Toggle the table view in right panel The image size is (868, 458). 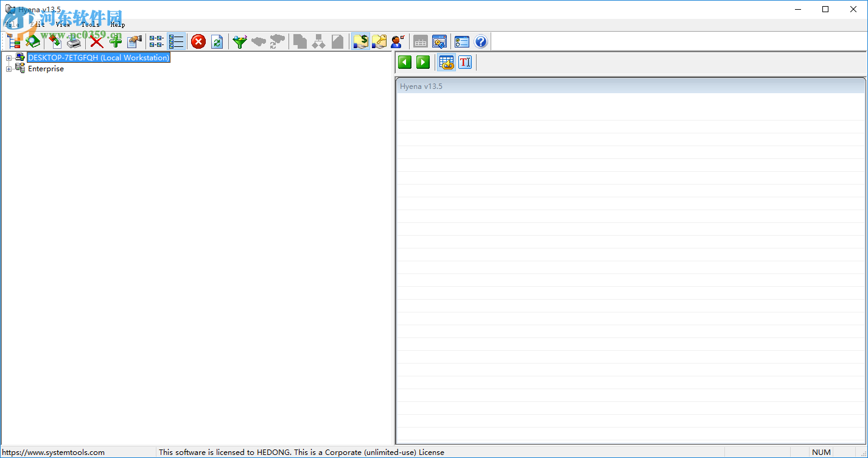tap(446, 62)
